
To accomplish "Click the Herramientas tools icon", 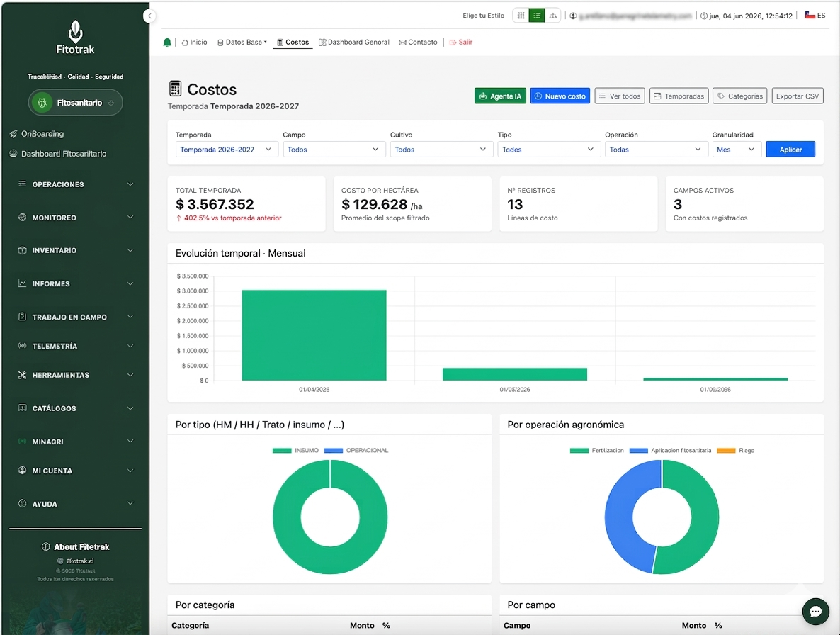I will point(22,375).
